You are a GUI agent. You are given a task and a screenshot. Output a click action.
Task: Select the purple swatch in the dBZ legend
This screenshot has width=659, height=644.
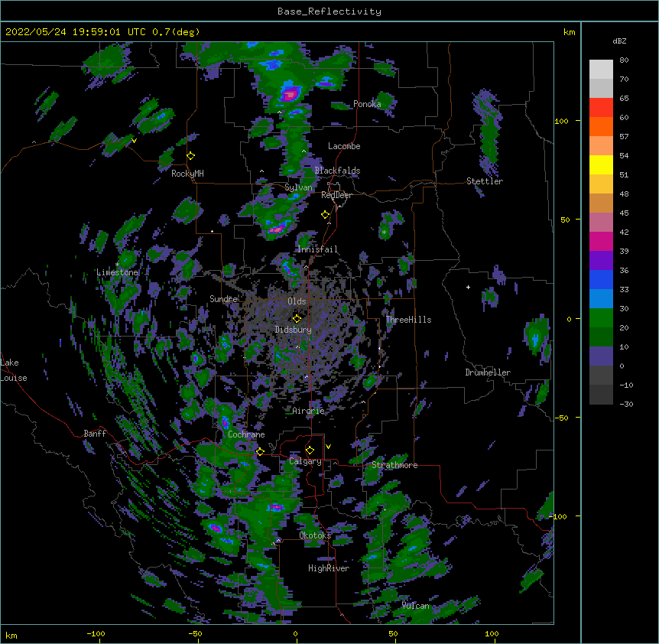[601, 261]
